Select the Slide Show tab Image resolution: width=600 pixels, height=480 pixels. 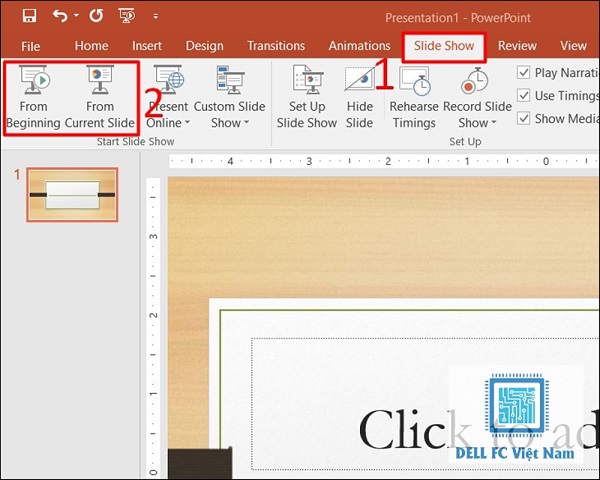tap(444, 46)
